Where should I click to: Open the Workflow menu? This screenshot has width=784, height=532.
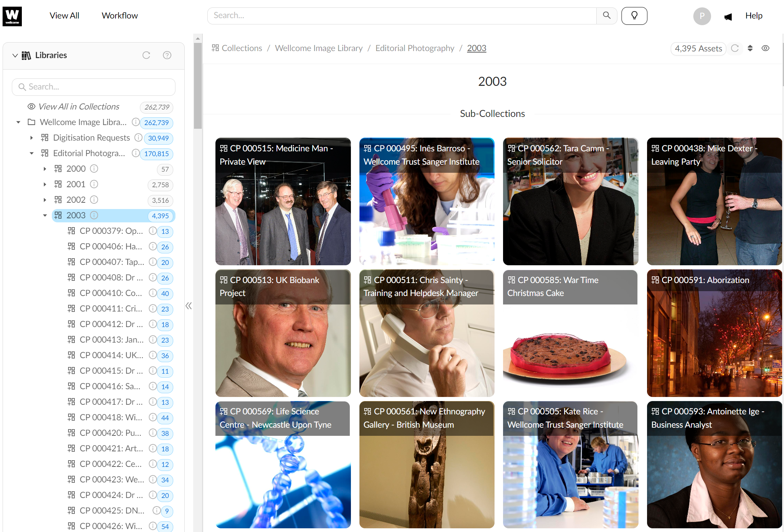pos(120,16)
